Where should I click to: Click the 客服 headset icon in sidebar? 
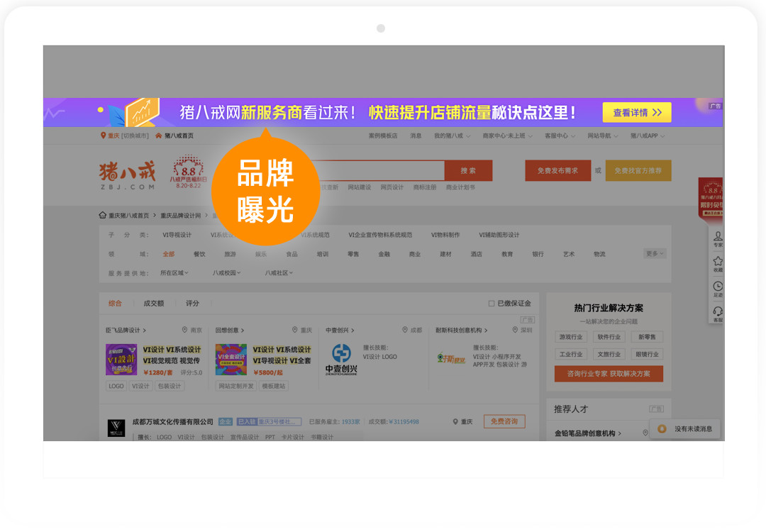(718, 311)
